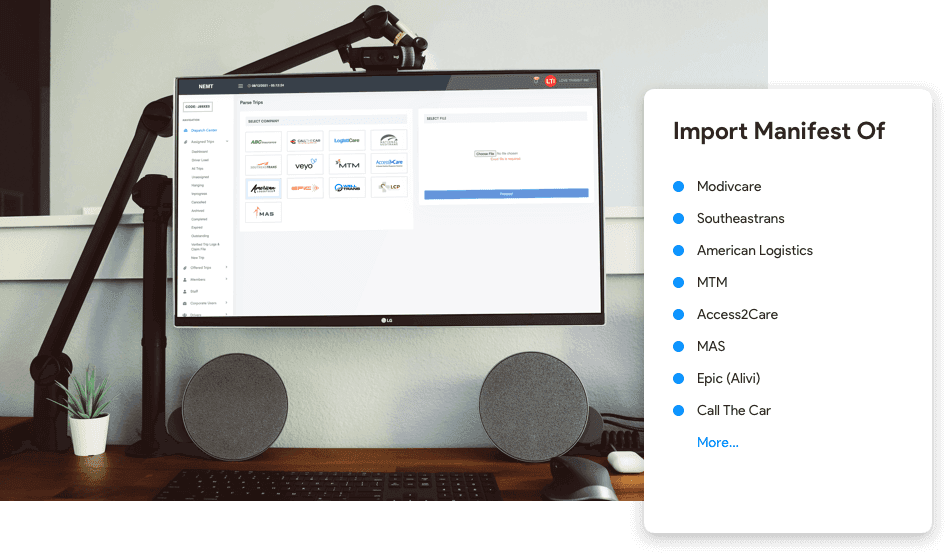Click Southeastrans in the manifest list
This screenshot has height=554, width=948.
pos(741,218)
